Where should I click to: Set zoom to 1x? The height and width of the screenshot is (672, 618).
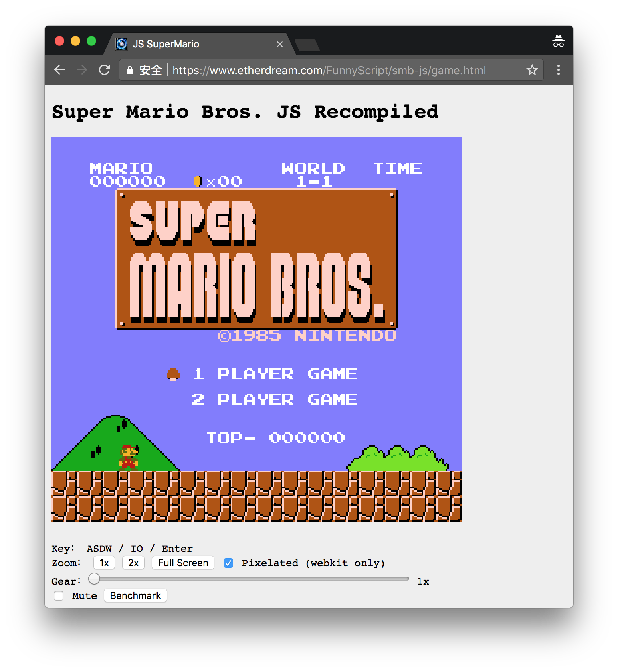coord(104,563)
